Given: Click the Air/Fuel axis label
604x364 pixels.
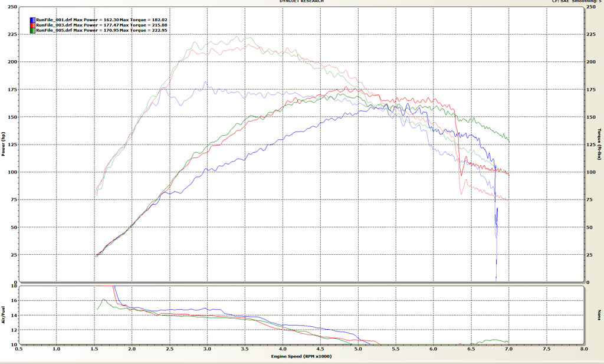Looking at the screenshot, I should pyautogui.click(x=4, y=314).
